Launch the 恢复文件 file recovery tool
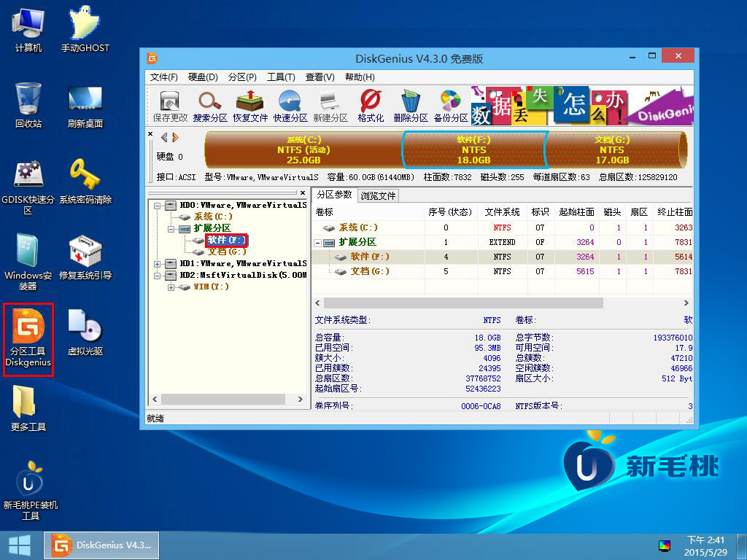The height and width of the screenshot is (560, 747). (x=250, y=106)
